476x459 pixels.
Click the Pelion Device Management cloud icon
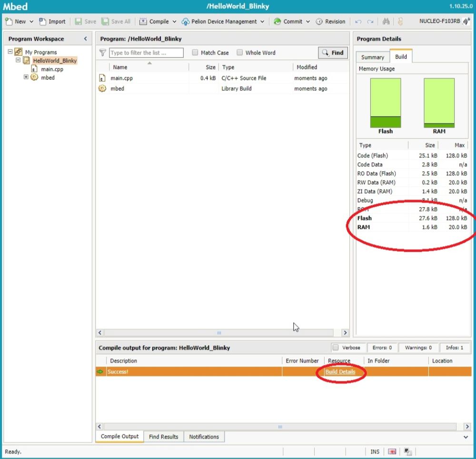point(185,21)
